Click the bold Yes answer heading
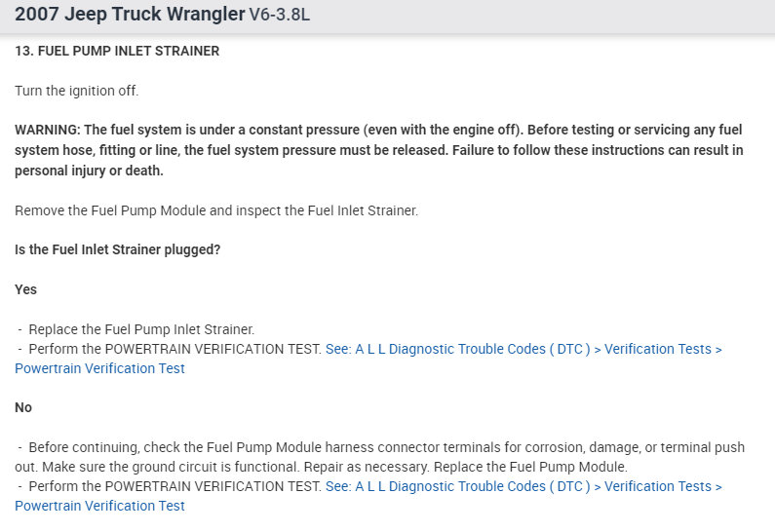775x532 pixels. click(x=25, y=289)
